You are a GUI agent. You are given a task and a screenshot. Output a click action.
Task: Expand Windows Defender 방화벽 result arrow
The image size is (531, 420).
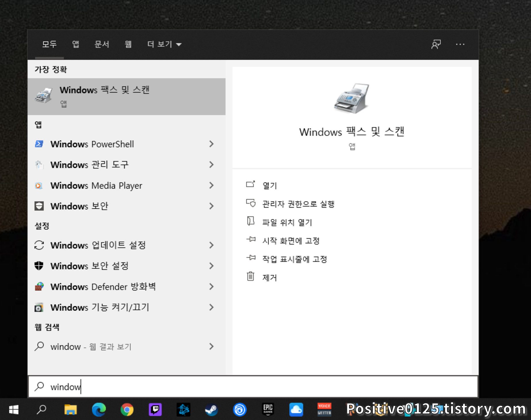[x=211, y=287]
